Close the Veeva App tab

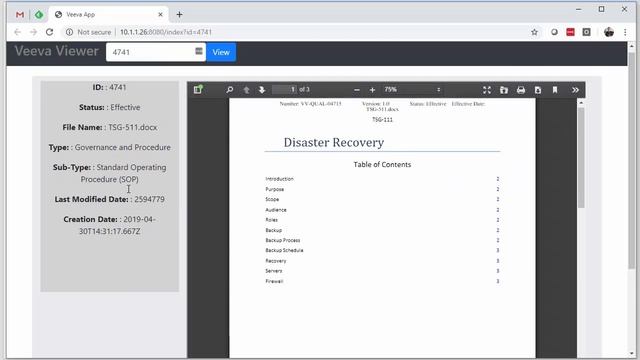click(160, 15)
